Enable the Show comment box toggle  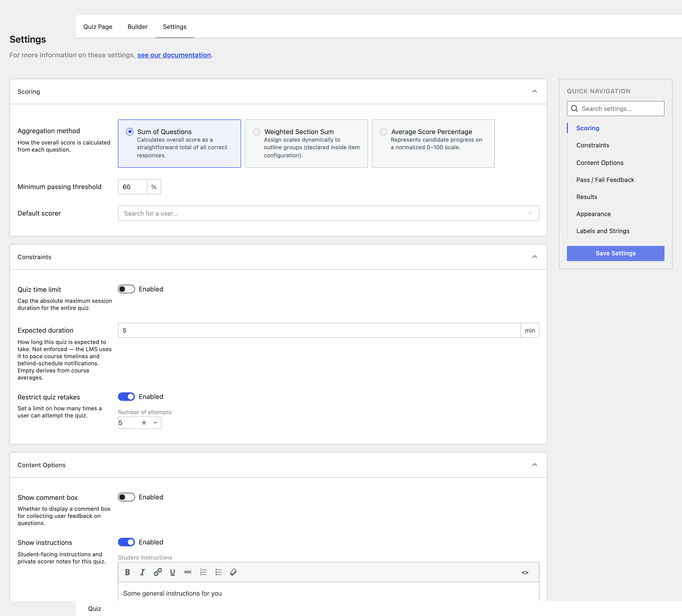point(126,497)
